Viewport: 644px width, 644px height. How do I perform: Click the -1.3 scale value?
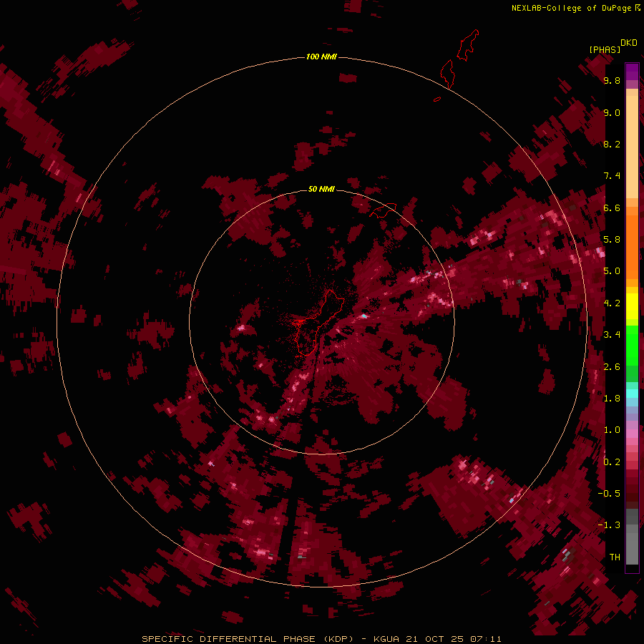pyautogui.click(x=609, y=525)
